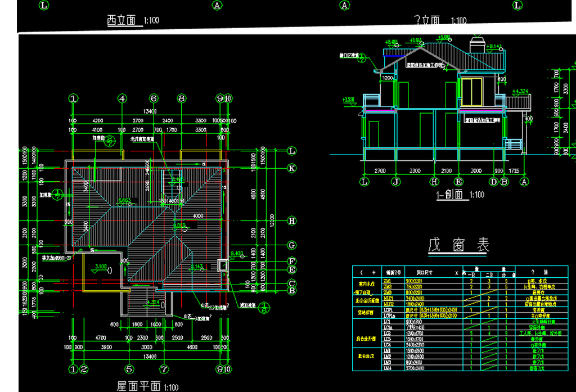Viewport: 576px width, 392px height.
Task: Select grid bubble J under the section drawing
Action: click(x=395, y=182)
